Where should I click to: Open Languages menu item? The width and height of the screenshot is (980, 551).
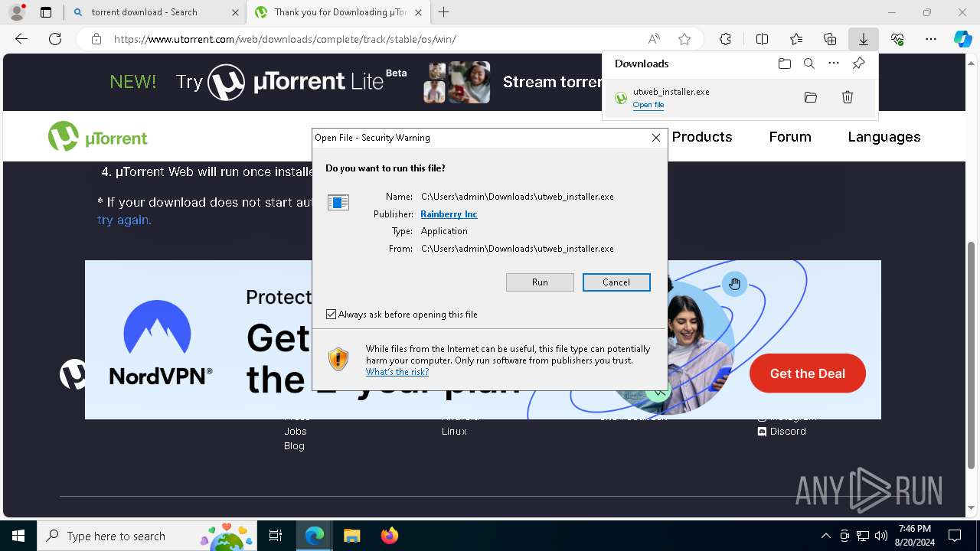click(x=884, y=137)
